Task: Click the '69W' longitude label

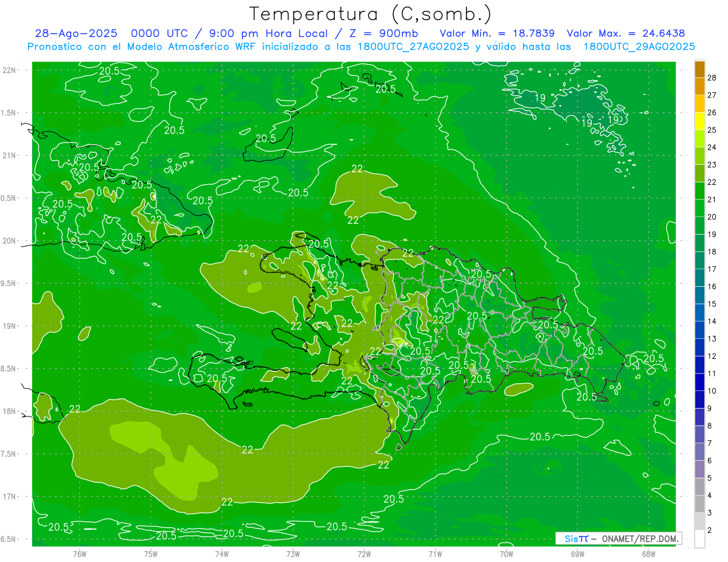Action: (x=578, y=554)
